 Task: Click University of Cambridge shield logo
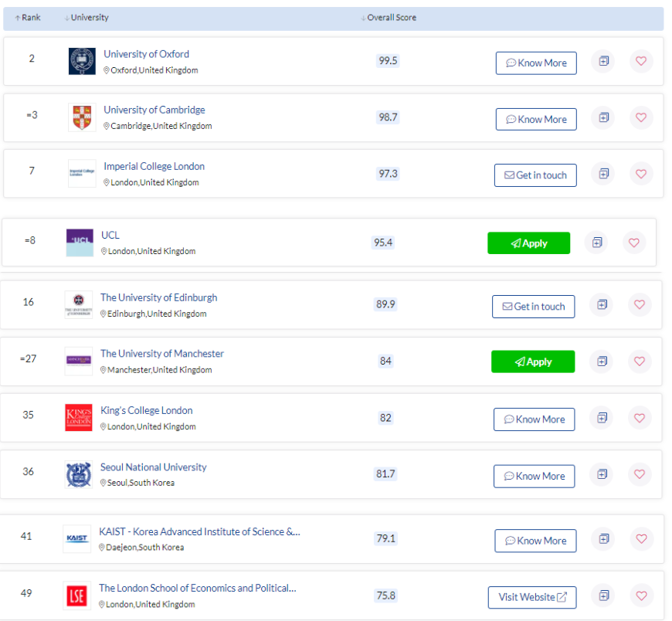[82, 117]
